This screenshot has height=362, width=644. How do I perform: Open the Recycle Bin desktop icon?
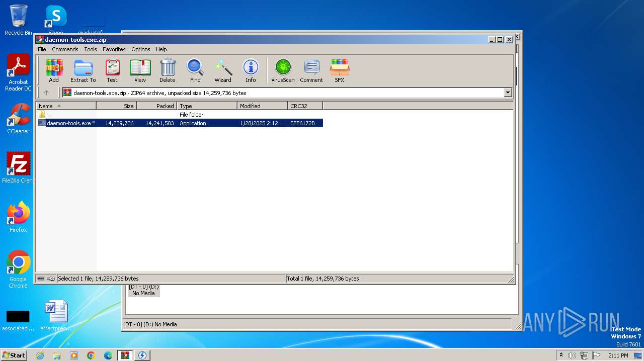(18, 20)
